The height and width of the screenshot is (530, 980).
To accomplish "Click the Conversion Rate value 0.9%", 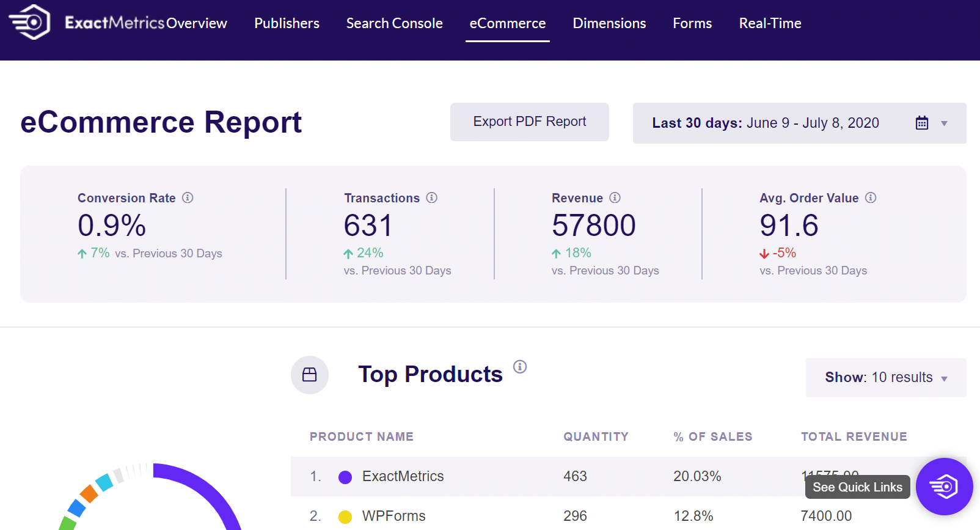I will pyautogui.click(x=112, y=226).
